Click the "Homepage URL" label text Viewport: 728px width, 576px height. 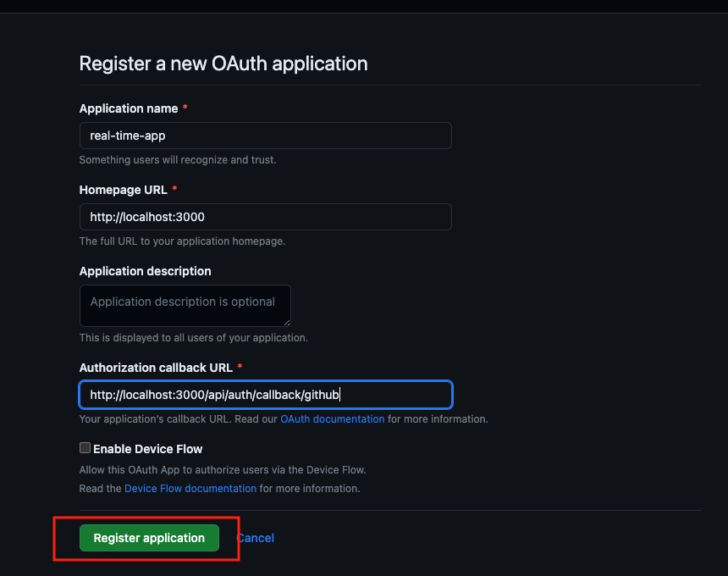(x=124, y=190)
